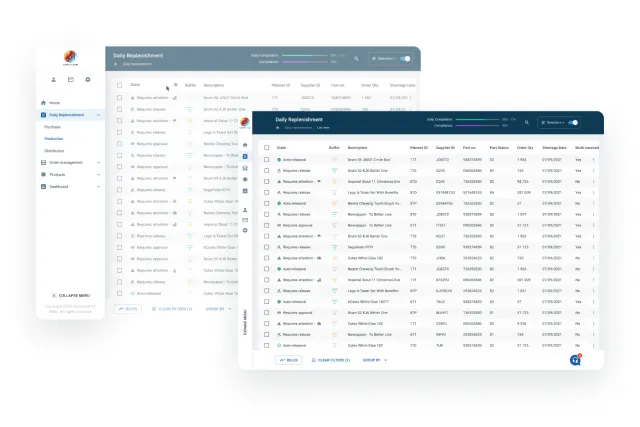
Task: Open Group By dropdown in front window
Action: point(375,360)
